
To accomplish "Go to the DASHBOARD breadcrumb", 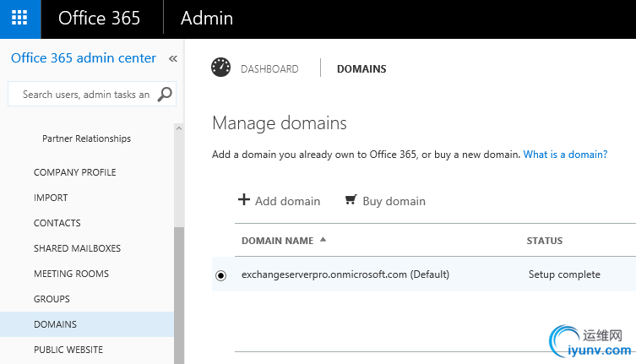I will (x=269, y=69).
